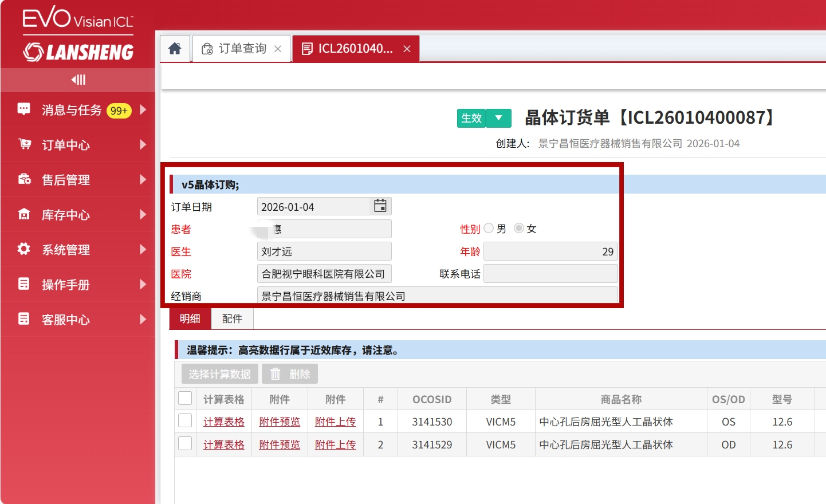This screenshot has width=826, height=504.
Task: Collapse the sidebar with the toggle icon
Action: (x=78, y=80)
